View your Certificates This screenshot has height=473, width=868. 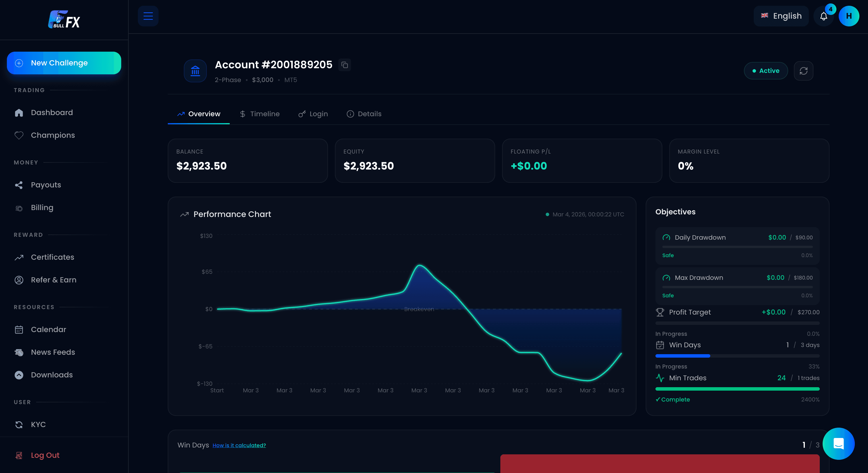pos(52,257)
